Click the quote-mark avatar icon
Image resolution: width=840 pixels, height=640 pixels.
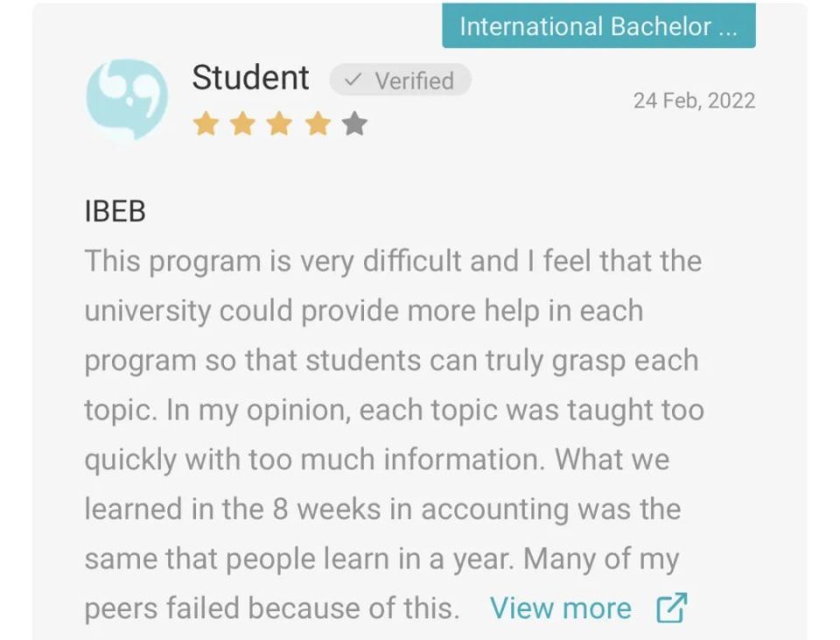(127, 99)
